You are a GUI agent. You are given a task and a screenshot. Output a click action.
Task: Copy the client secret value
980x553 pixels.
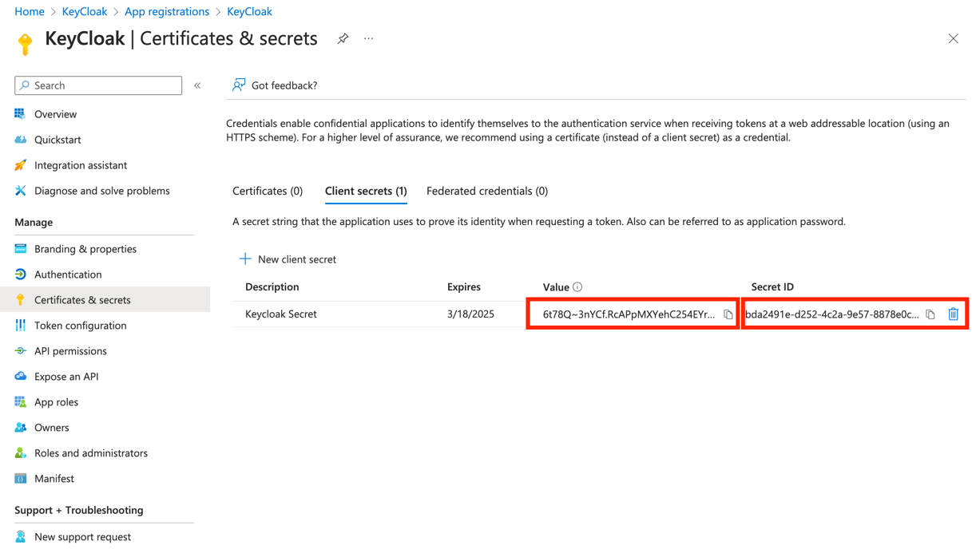pos(728,314)
